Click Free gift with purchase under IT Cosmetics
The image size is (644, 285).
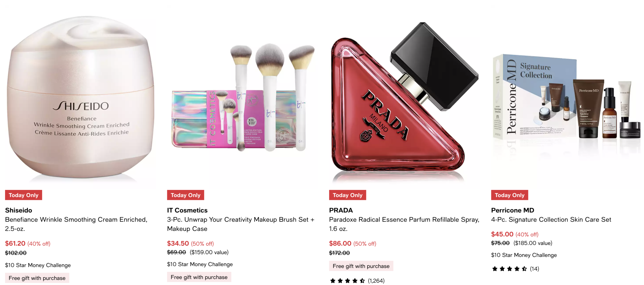[199, 277]
